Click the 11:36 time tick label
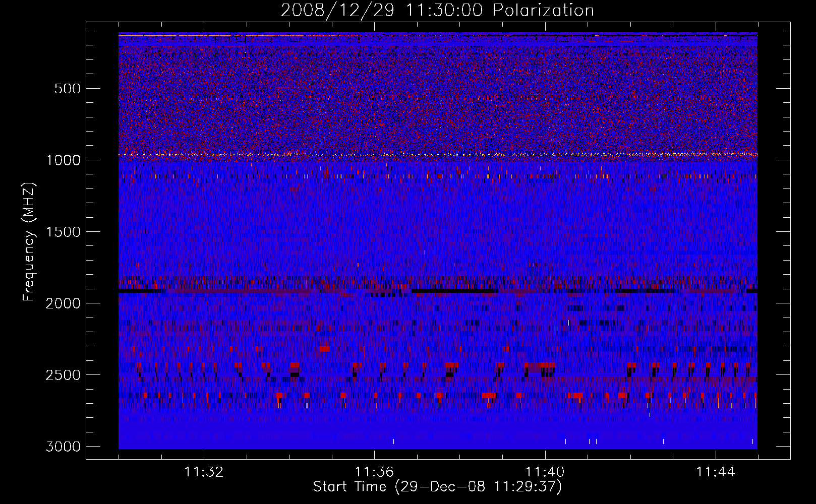Image resolution: width=816 pixels, height=504 pixels. click(x=374, y=472)
